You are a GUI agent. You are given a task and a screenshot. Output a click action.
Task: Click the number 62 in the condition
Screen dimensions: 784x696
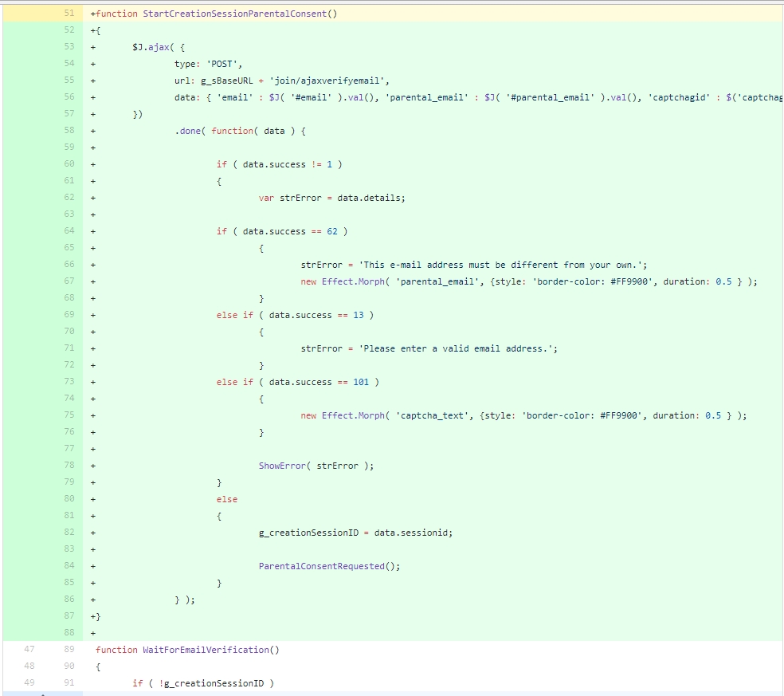tap(332, 232)
